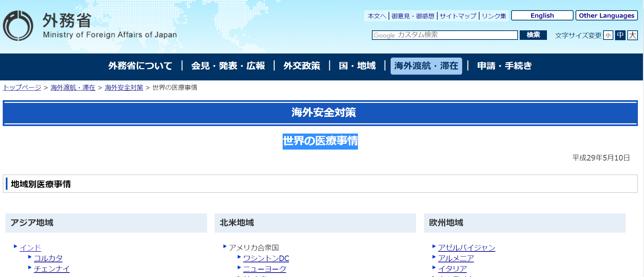Screen dimensions: 644x277
Task: Open the Other Languages page
Action: 606,16
